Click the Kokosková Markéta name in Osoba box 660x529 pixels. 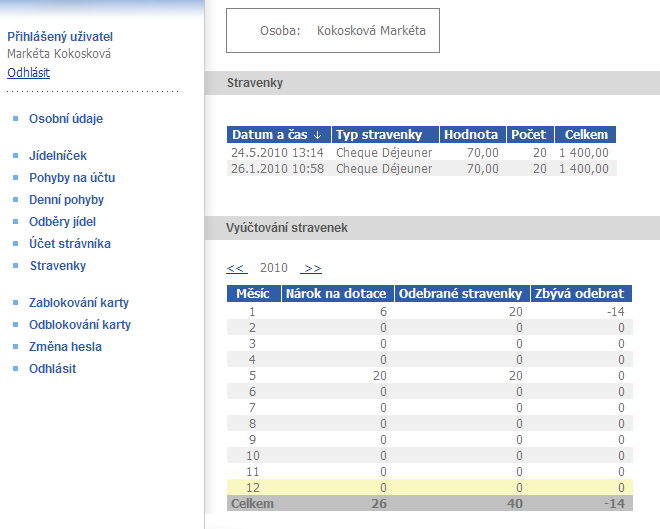pos(371,31)
